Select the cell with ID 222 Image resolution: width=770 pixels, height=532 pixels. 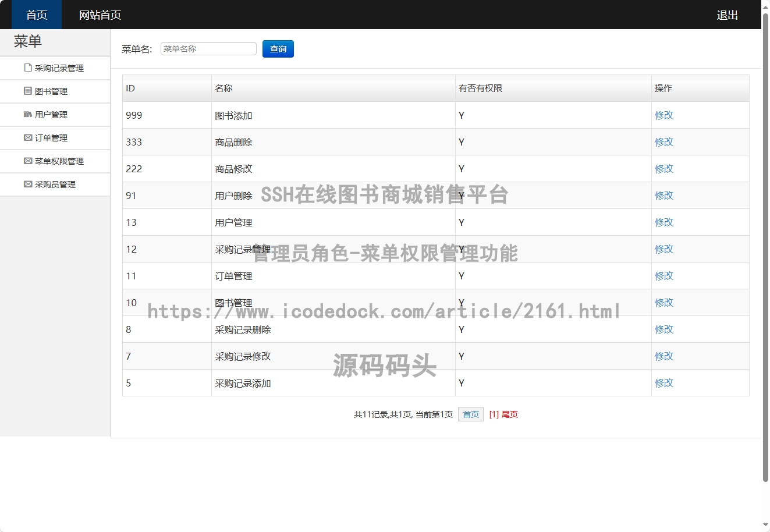tap(167, 169)
